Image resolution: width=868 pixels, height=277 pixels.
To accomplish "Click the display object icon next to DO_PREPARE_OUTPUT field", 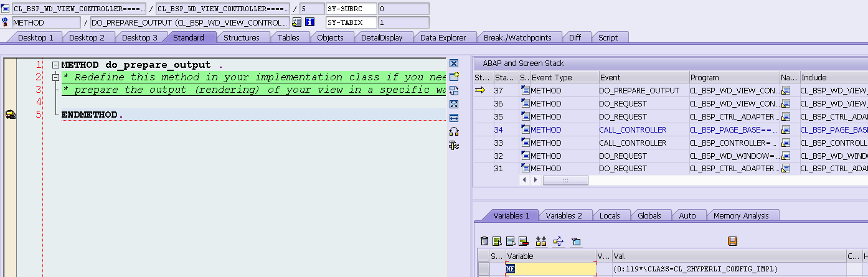I will point(296,22).
